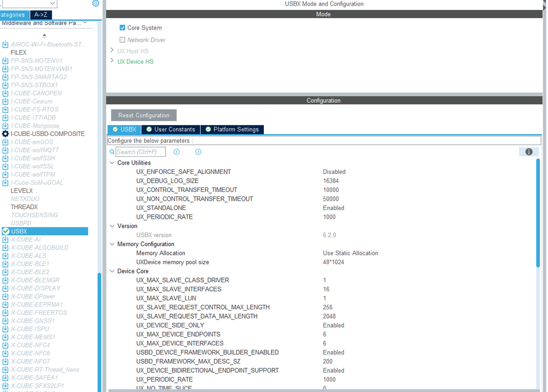Click the download icon beside X-CUBE-ISPU
The width and height of the screenshot is (548, 392).
[x=5, y=329]
